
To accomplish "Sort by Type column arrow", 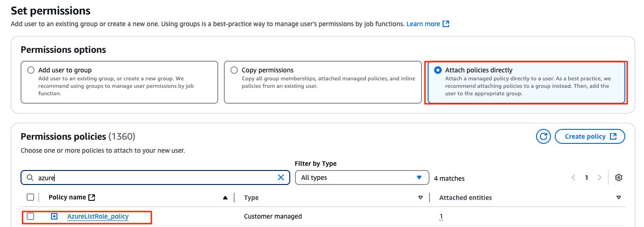I will click(x=421, y=198).
